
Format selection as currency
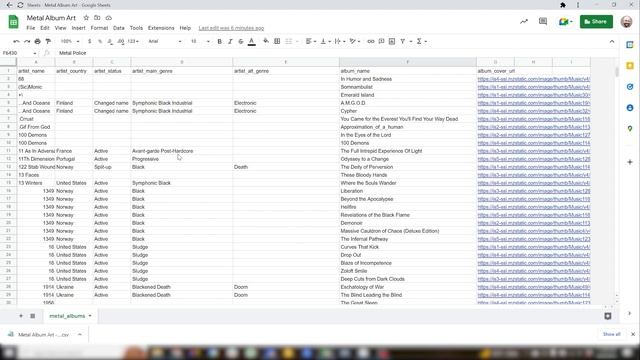[x=89, y=41]
